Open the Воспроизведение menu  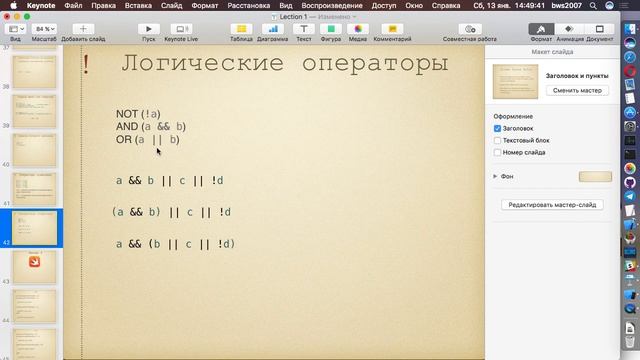click(x=332, y=6)
